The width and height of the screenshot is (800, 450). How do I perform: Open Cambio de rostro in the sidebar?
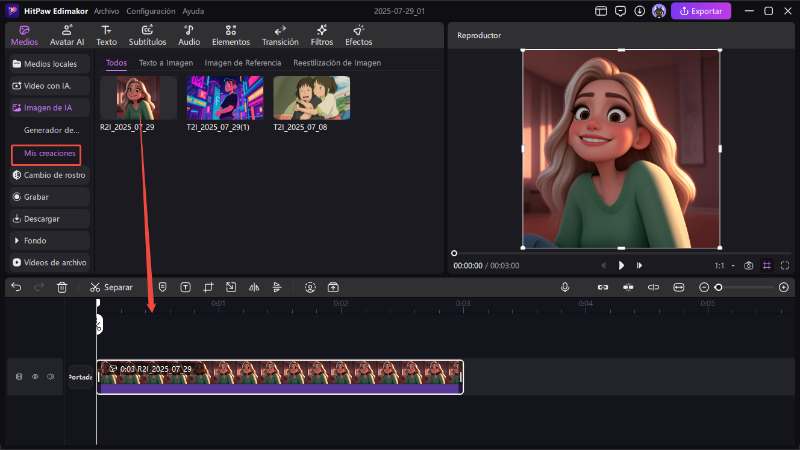[x=49, y=175]
